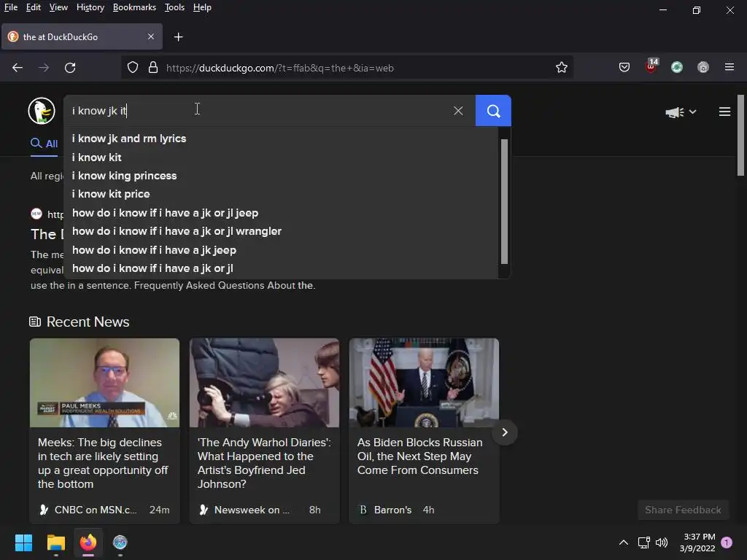Open the notification badge in the tray
This screenshot has height=560, width=747.
click(727, 542)
